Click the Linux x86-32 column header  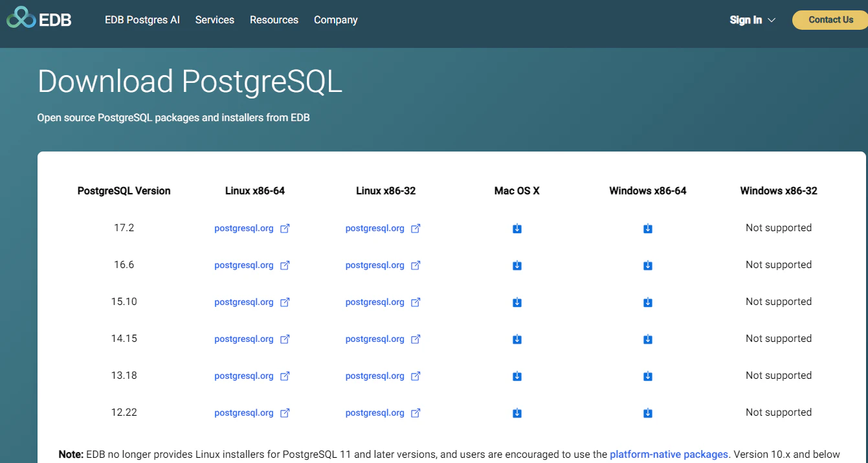pos(386,191)
